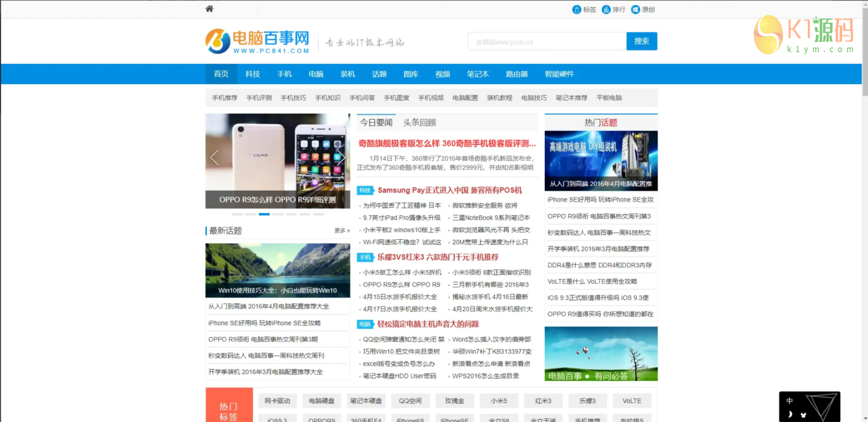The image size is (868, 422).
Task: Open the 装机教程 sub-navigation link
Action: click(x=499, y=98)
